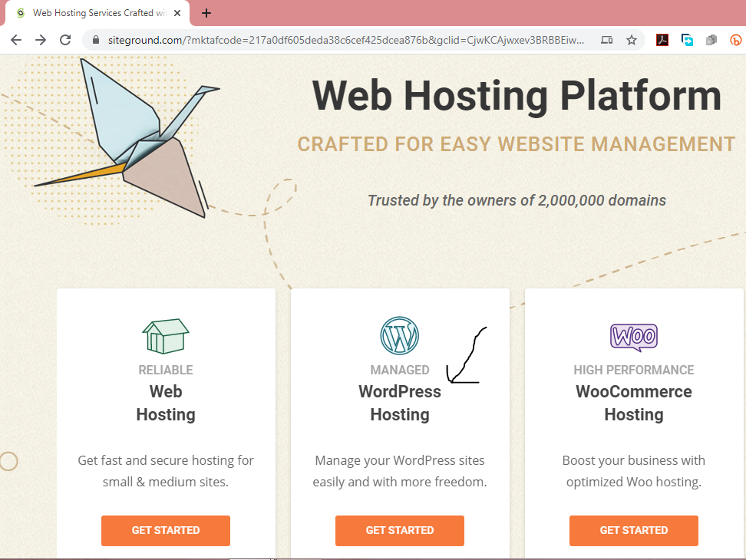The image size is (746, 560).
Task: Click 'Manage your WordPress sites' description
Action: pos(400,471)
